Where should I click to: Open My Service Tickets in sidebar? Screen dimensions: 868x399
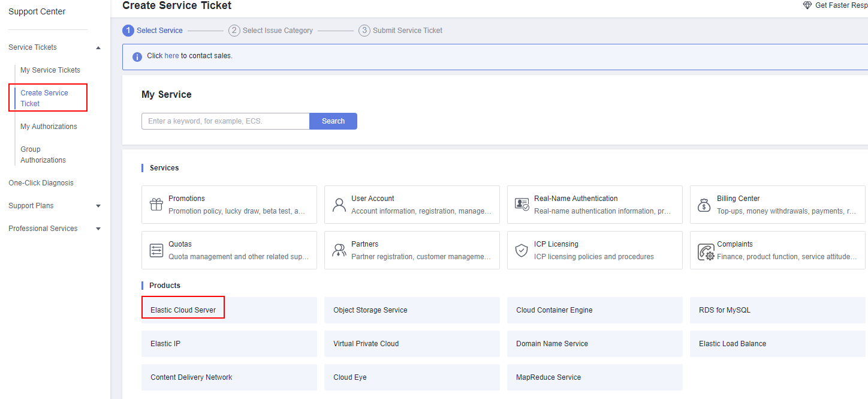pyautogui.click(x=50, y=70)
